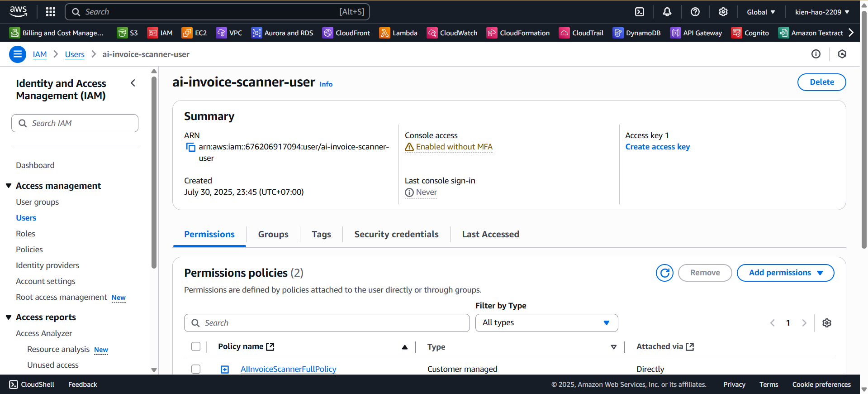Refresh the permissions policies list

665,273
